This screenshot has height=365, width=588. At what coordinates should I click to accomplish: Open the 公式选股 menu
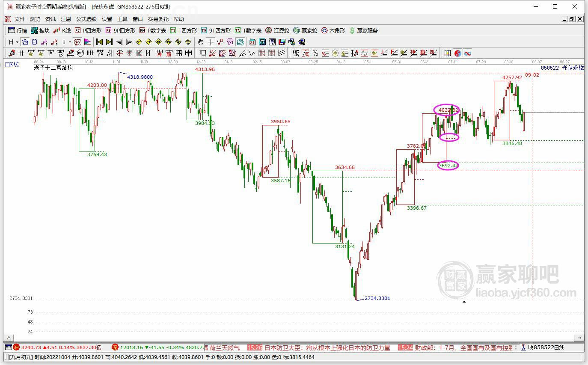point(86,19)
